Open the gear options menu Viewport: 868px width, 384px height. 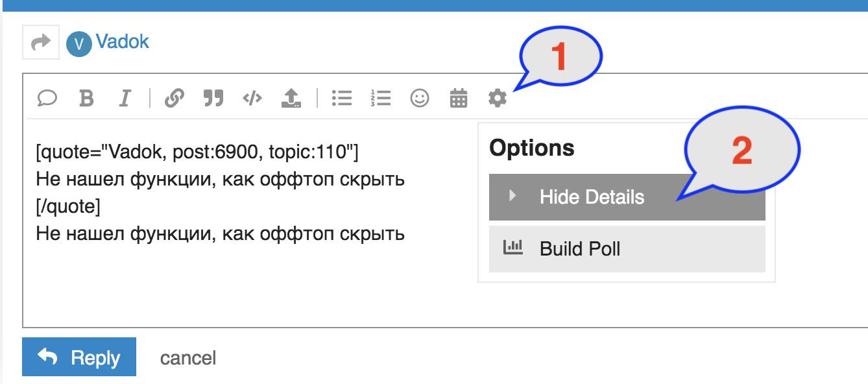point(498,98)
